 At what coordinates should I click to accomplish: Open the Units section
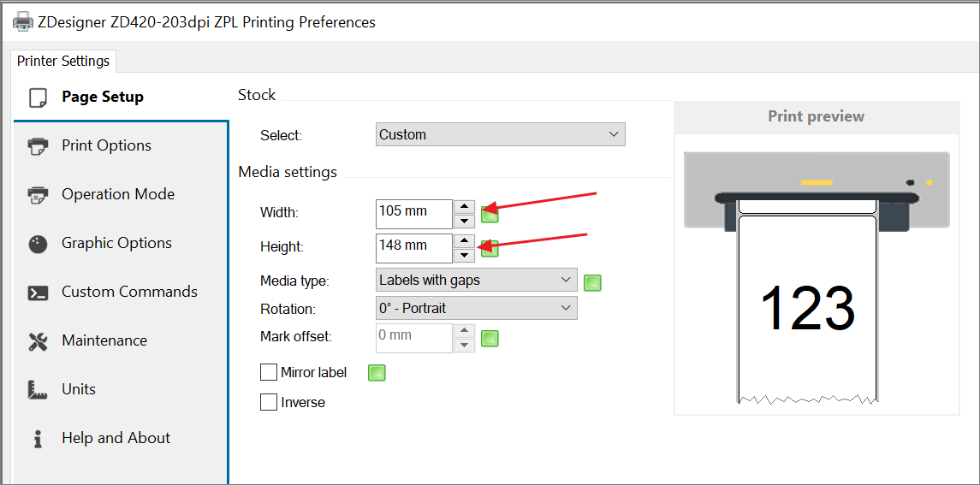click(121, 389)
